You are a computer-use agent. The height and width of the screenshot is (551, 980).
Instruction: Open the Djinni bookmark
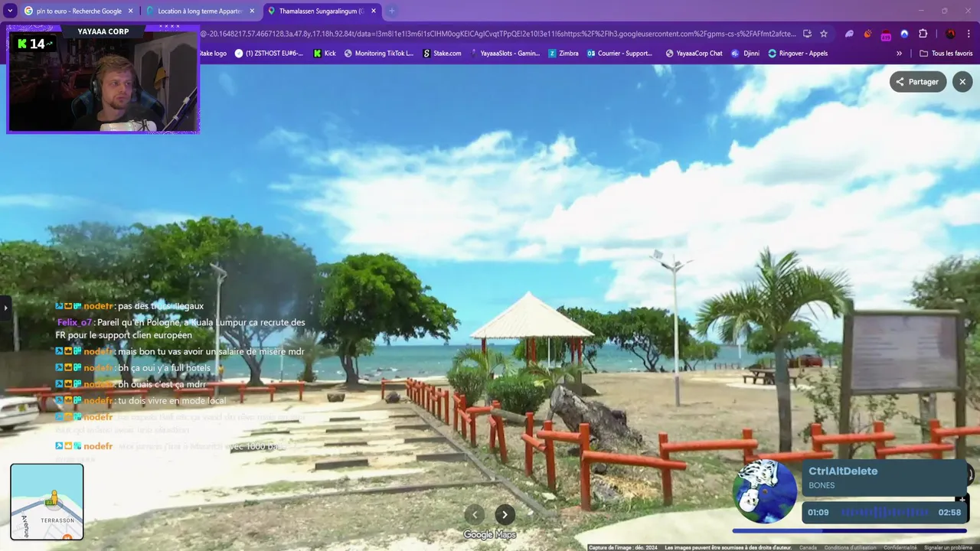[746, 54]
